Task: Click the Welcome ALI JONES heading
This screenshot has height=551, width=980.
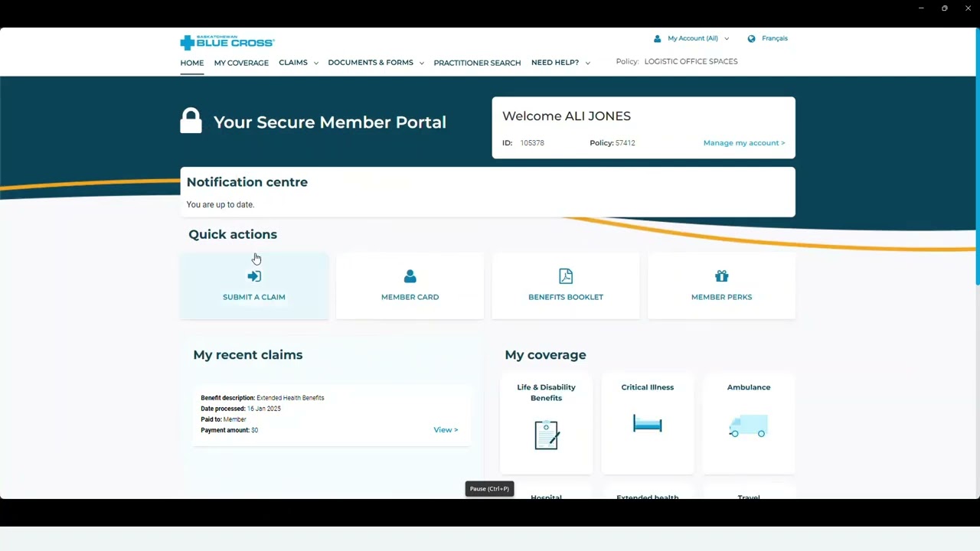Action: pyautogui.click(x=567, y=116)
